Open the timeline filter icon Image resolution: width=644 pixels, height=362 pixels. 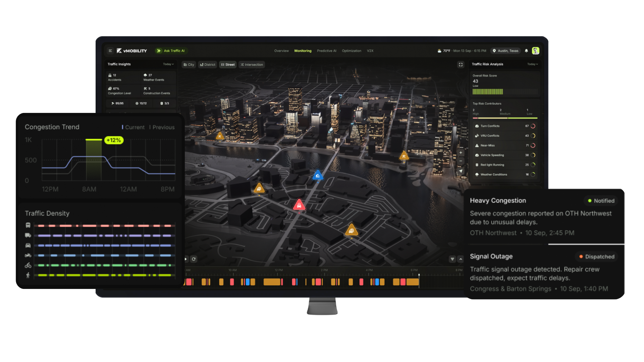pyautogui.click(x=452, y=259)
